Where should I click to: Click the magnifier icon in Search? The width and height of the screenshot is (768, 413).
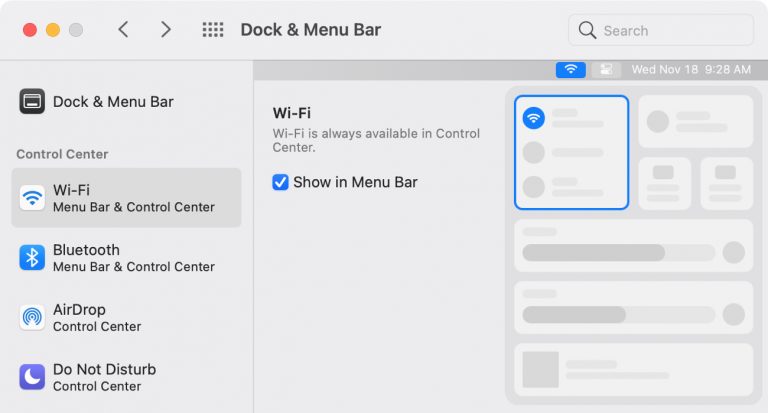click(x=587, y=30)
